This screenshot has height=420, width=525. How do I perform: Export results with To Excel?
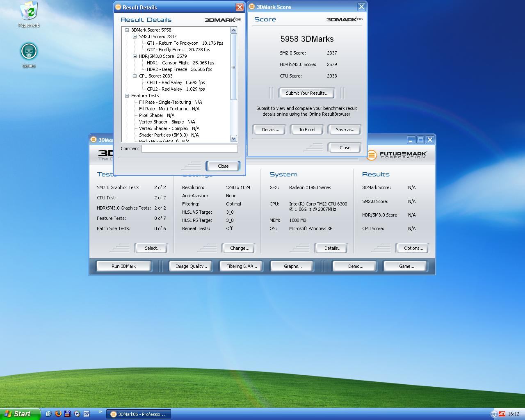[307, 130]
